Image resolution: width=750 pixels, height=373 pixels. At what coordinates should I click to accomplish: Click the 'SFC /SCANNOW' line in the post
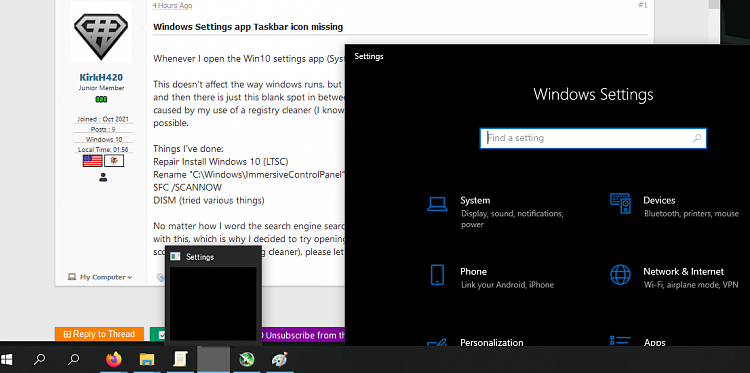(188, 187)
